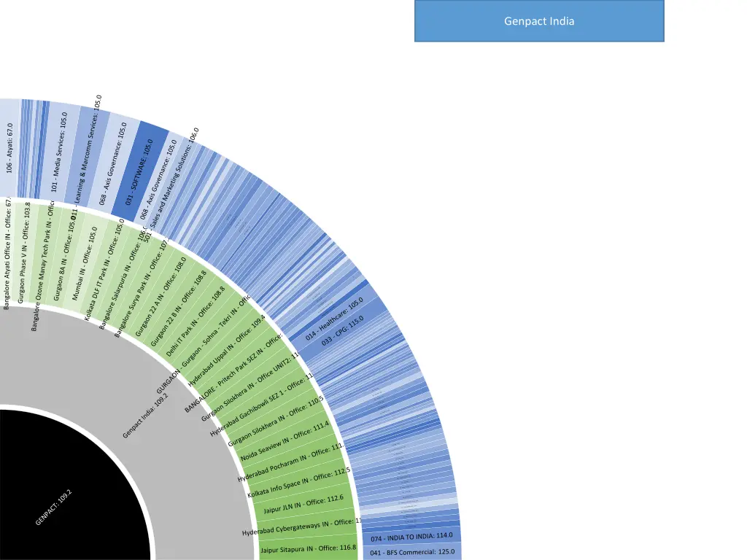747x560 pixels.
Task: Click 041 - BFS Commercial: 125.0 segment
Action: point(413,552)
